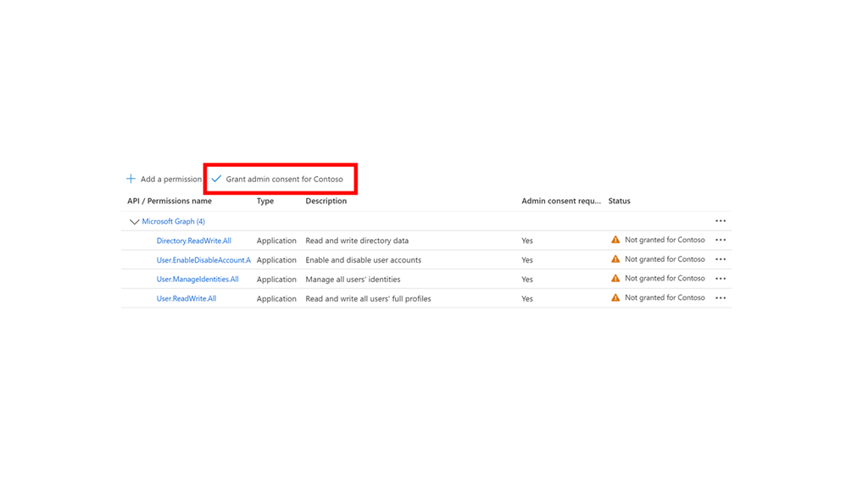The width and height of the screenshot is (868, 488).
Task: Open the Directory.ReadWrite.All permission link
Action: pyautogui.click(x=193, y=241)
